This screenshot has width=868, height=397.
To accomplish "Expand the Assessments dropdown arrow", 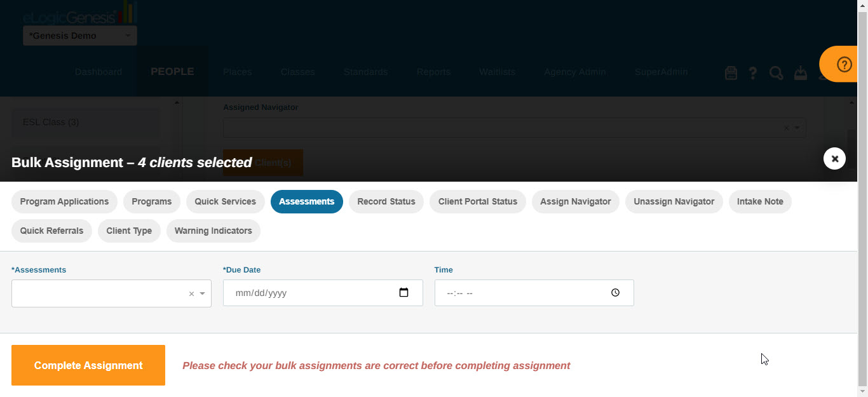I will pyautogui.click(x=202, y=294).
